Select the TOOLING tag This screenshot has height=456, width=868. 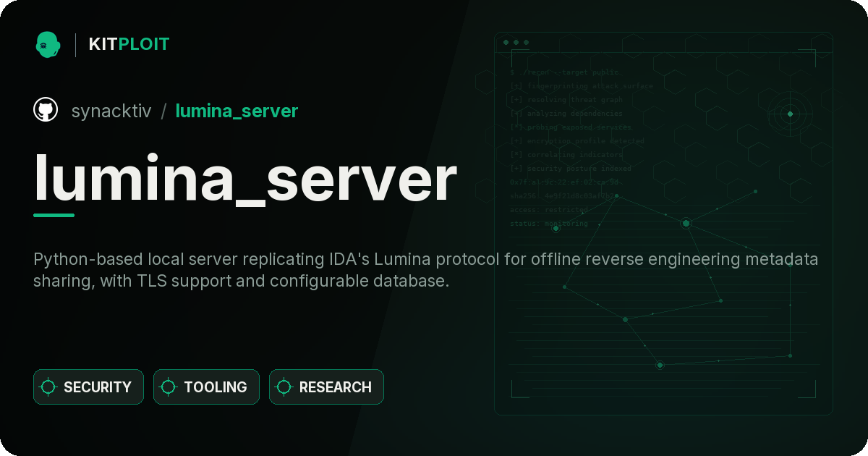[x=206, y=387]
